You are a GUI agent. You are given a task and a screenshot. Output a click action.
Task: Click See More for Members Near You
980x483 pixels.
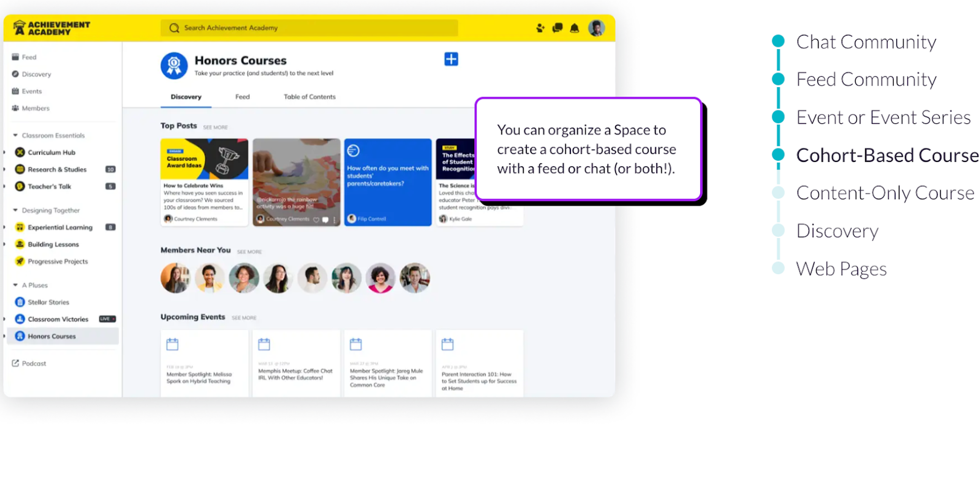coord(249,252)
